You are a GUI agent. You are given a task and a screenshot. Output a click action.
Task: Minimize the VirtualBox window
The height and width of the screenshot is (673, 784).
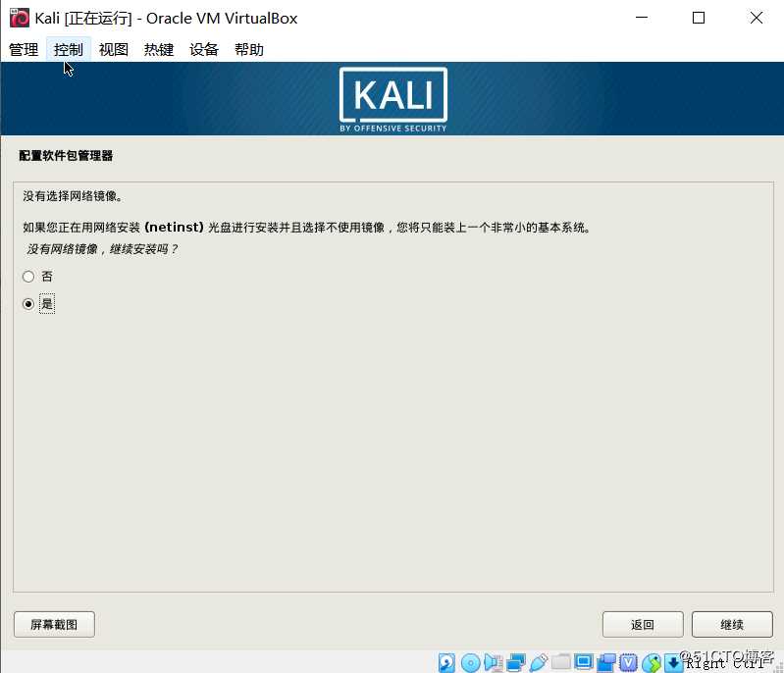(642, 18)
